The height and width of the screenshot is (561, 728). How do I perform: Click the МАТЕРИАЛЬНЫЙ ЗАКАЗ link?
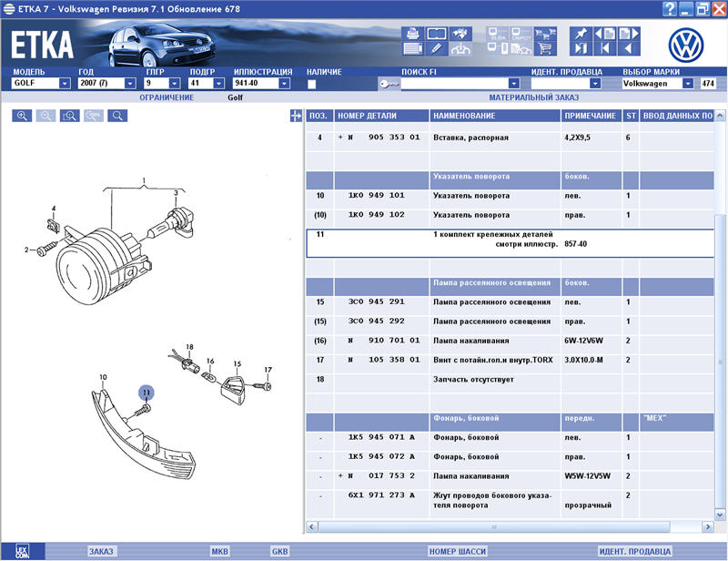[534, 97]
